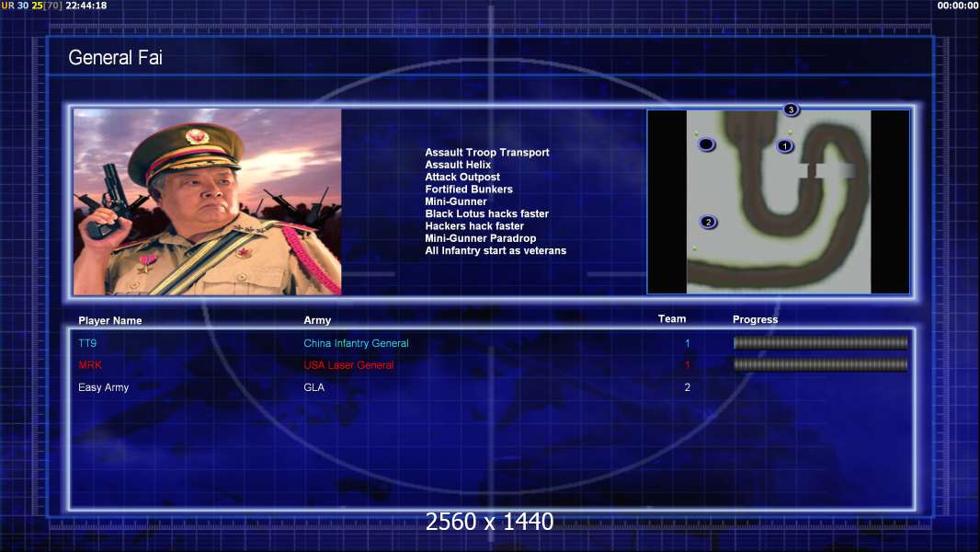Click the 00:00:00 timer at top right
The image size is (980, 552).
958,6
